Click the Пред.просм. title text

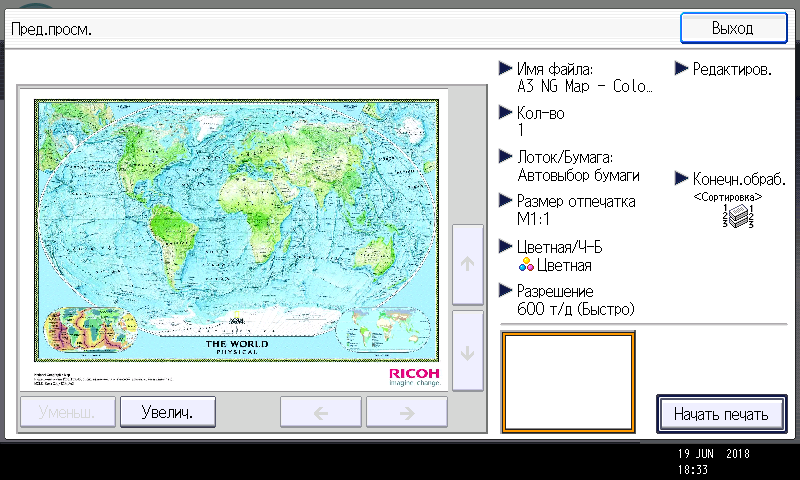click(52, 30)
